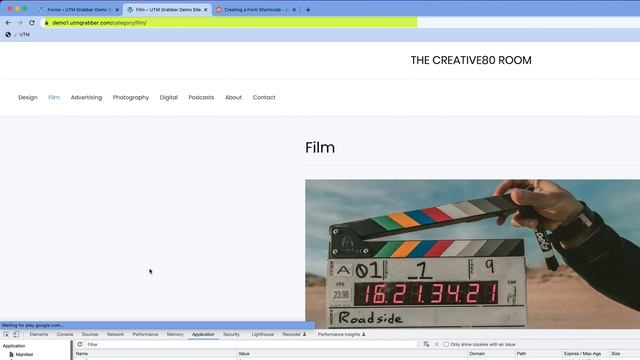Open a new browser tab with plus

(x=308, y=10)
